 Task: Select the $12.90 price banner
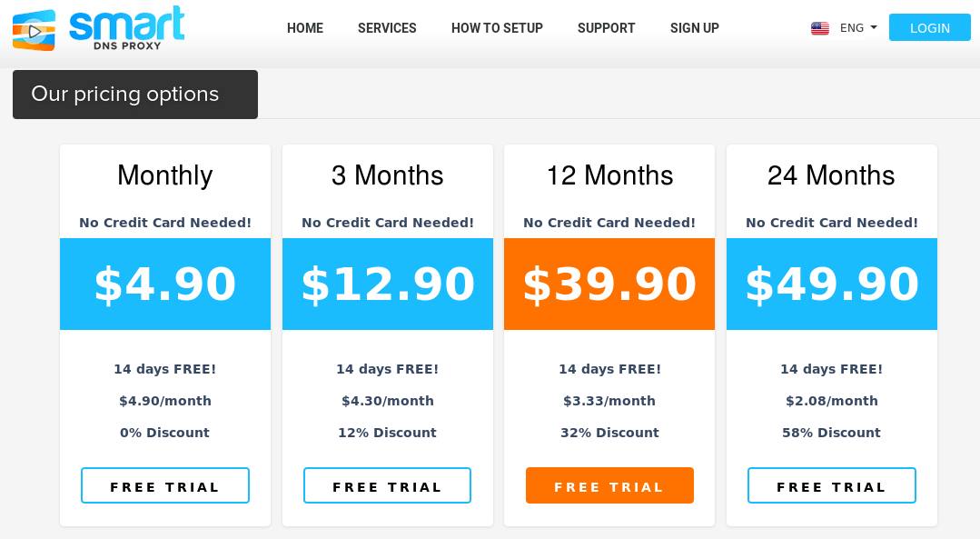pos(388,284)
